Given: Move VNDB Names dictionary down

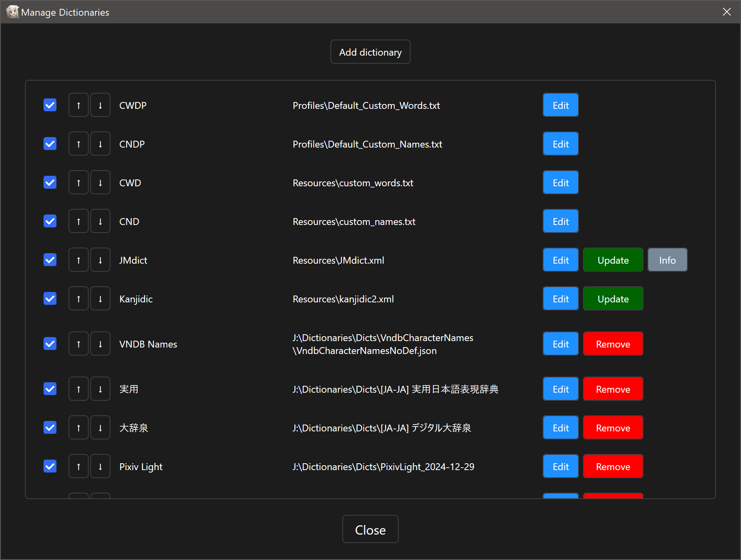Looking at the screenshot, I should coord(100,344).
